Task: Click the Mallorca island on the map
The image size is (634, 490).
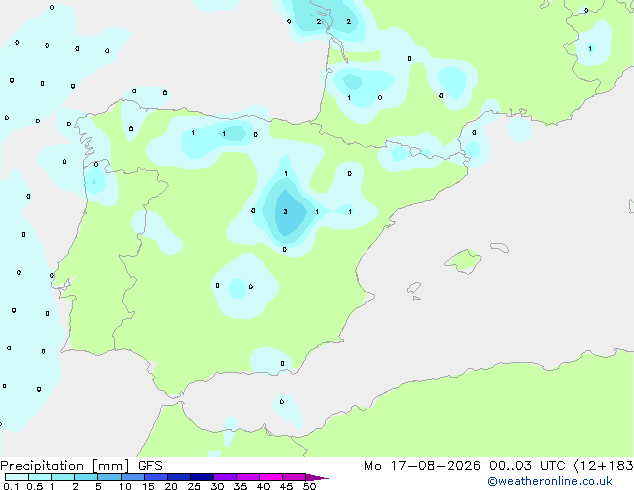Action: (x=463, y=261)
